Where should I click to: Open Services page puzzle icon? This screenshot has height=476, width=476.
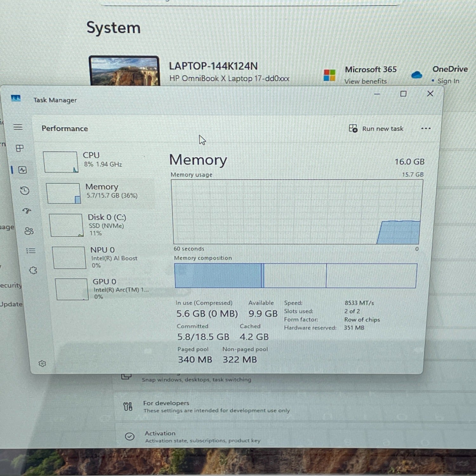[33, 271]
